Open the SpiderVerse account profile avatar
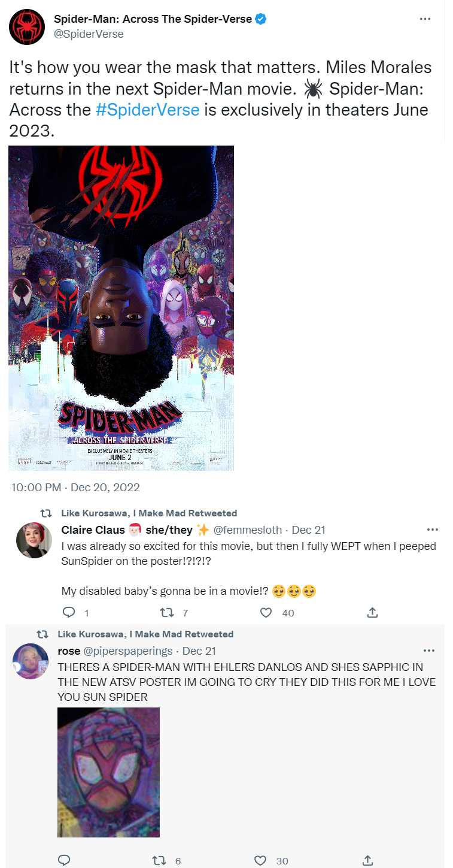The height and width of the screenshot is (868, 453). [26, 27]
